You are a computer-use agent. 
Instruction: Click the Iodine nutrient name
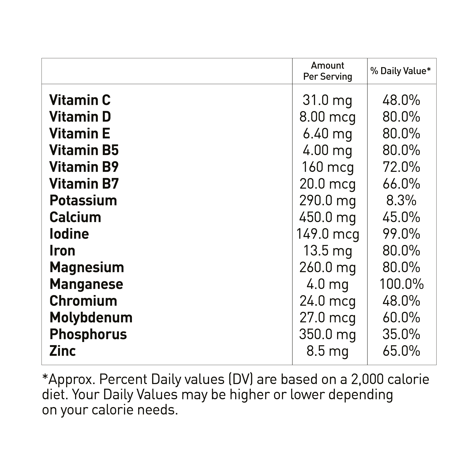69,234
